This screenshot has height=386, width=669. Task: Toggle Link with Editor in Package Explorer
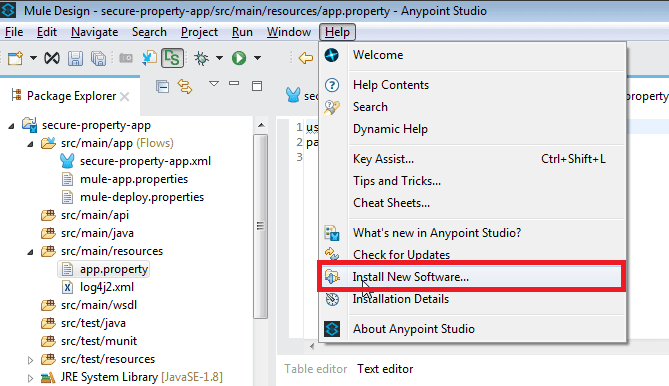[185, 86]
